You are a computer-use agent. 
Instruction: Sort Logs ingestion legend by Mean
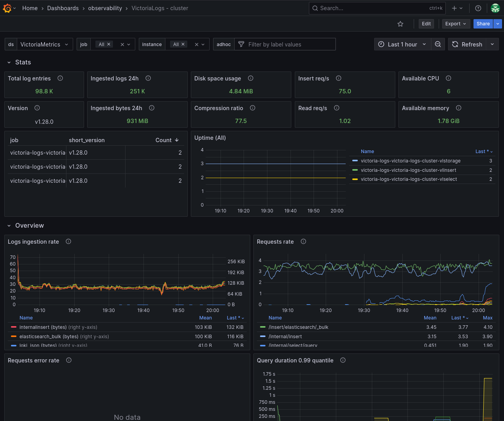tap(205, 318)
